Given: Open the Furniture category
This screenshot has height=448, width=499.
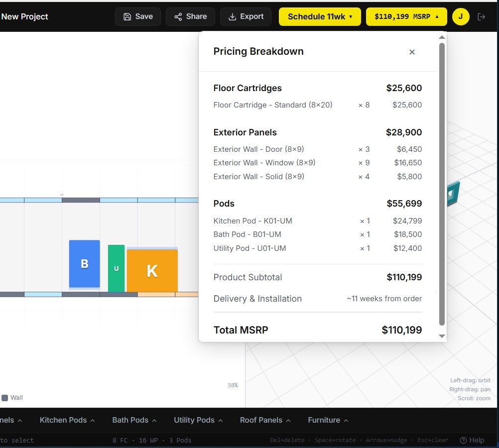Looking at the screenshot, I should [x=328, y=420].
